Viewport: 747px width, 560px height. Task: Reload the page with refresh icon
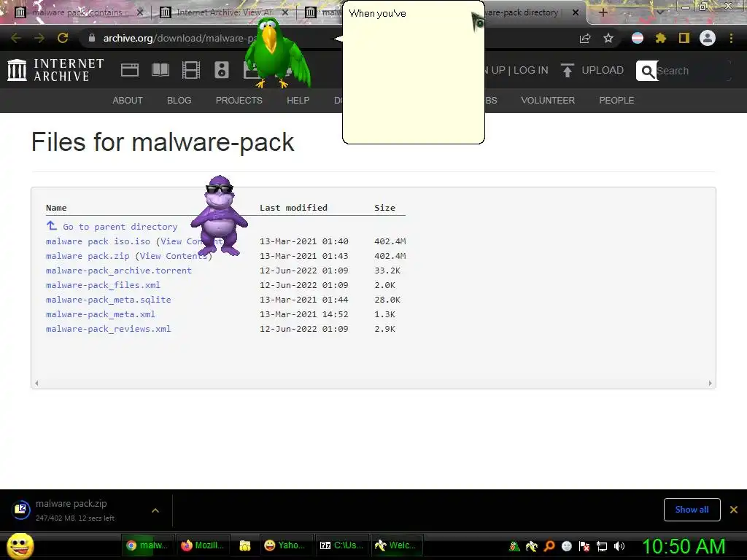tap(63, 38)
